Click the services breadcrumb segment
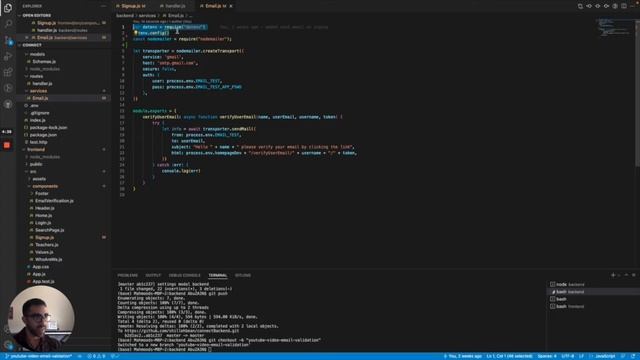This screenshot has width=640, height=360. 147,16
